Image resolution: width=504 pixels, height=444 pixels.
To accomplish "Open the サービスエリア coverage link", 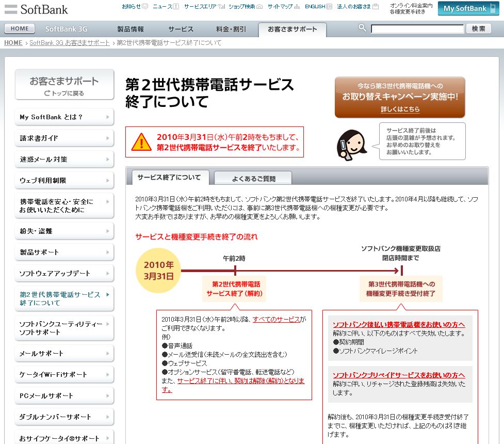I will 204,6.
